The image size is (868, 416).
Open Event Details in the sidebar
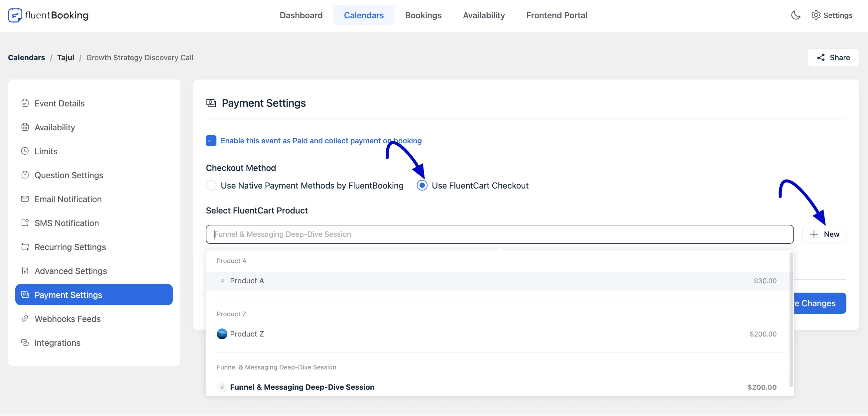[94, 103]
